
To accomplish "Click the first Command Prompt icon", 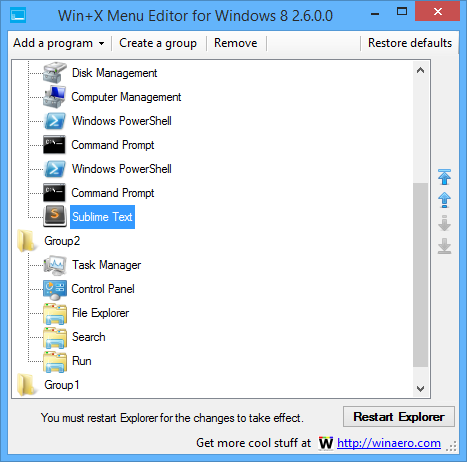I will [x=54, y=145].
